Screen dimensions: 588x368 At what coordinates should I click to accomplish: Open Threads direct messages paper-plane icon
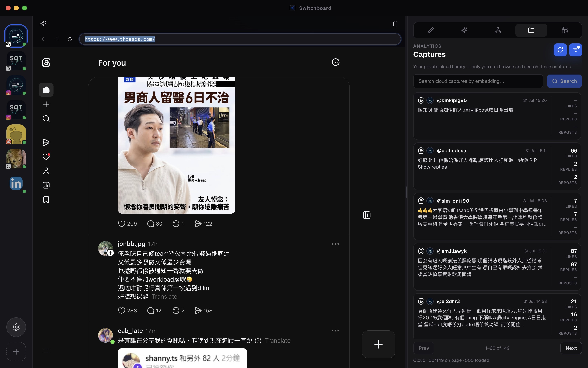pyautogui.click(x=46, y=142)
